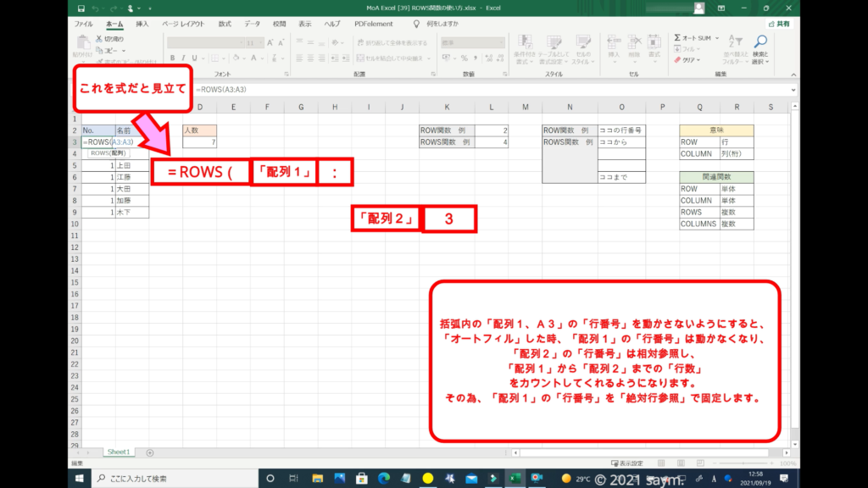
Task: Open Microsoft Edge from the taskbar
Action: (384, 478)
